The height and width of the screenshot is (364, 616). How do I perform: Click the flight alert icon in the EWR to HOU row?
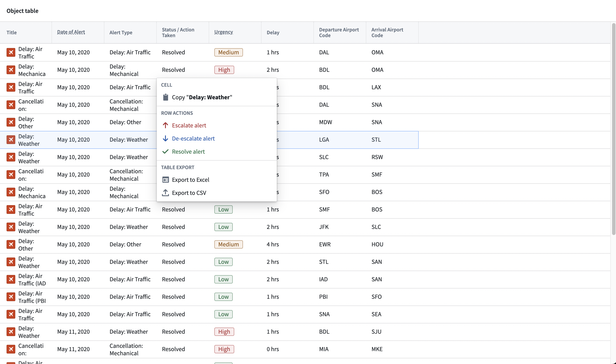[x=11, y=245]
